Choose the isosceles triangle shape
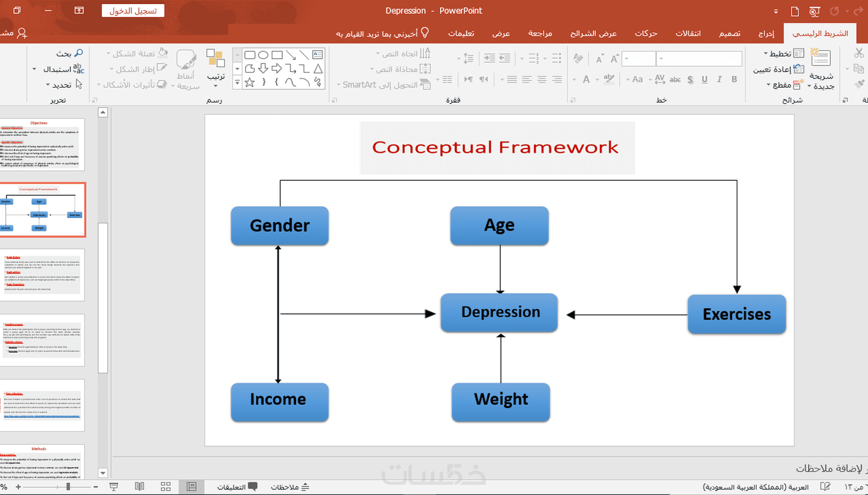This screenshot has height=495, width=868. tap(318, 68)
